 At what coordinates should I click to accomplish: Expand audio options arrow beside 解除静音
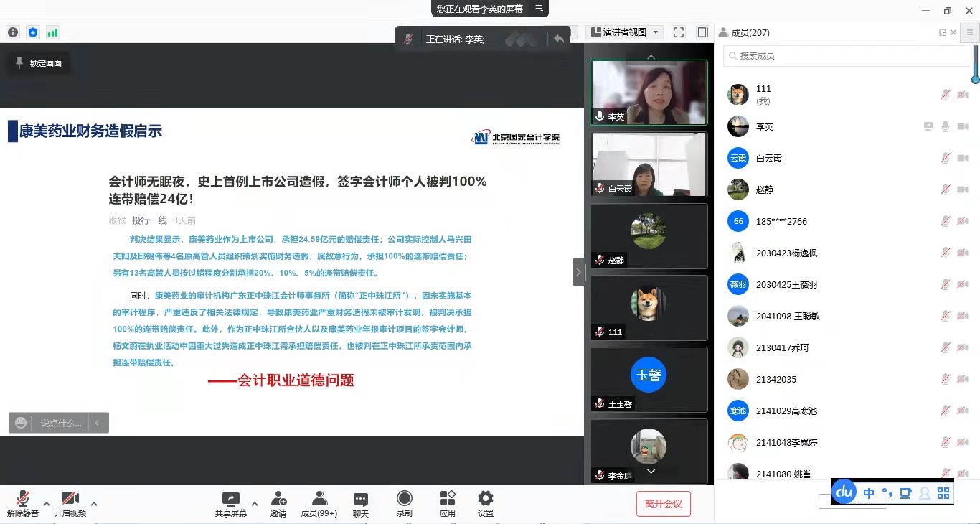pos(47,504)
